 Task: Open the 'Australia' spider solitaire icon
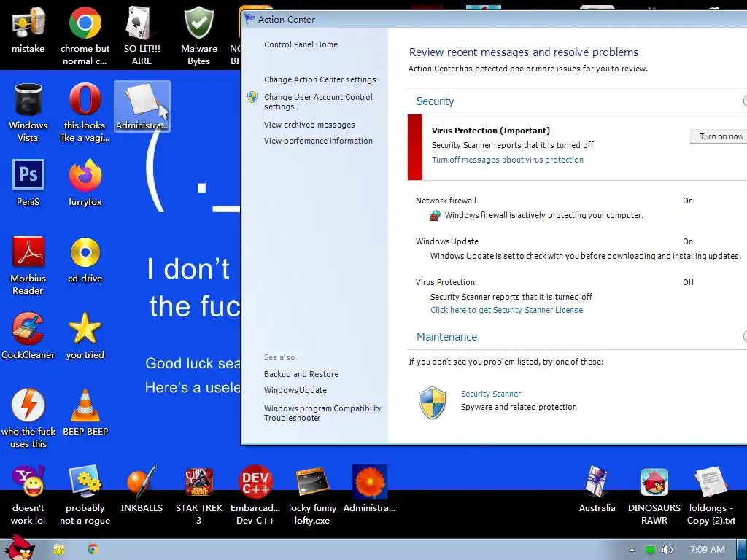pyautogui.click(x=597, y=489)
